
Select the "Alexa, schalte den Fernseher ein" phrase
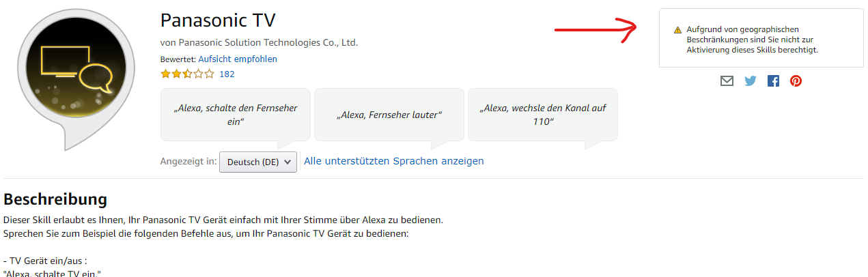(235, 114)
